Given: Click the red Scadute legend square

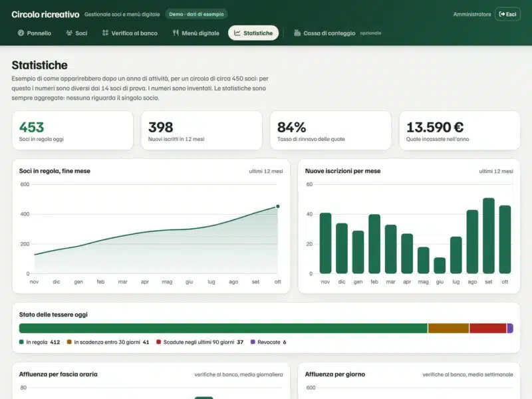Looking at the screenshot, I should tap(158, 342).
